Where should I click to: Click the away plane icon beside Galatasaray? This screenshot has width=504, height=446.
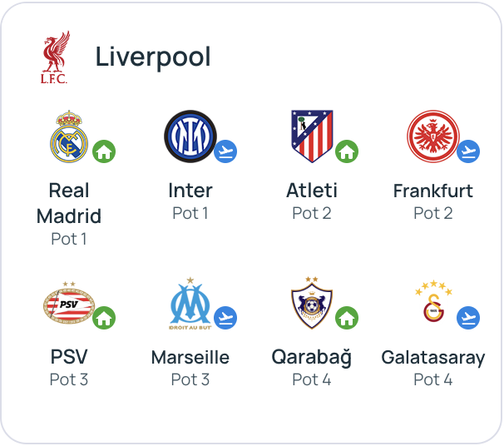point(468,318)
